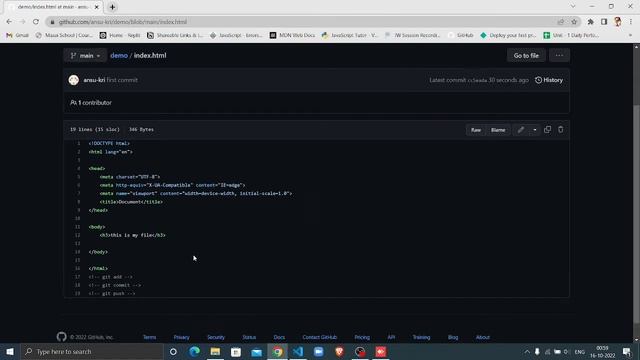Open the first commit message link
This screenshot has width=640, height=360.
pos(122,80)
